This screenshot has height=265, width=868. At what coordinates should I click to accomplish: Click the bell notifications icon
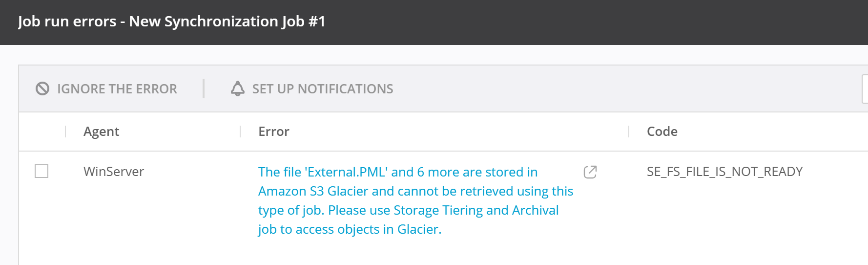coord(238,88)
